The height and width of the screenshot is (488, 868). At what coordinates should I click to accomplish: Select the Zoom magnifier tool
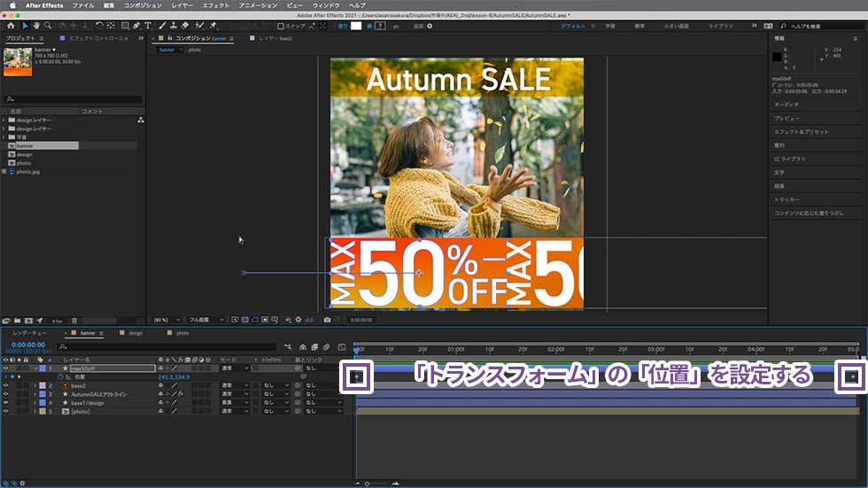click(x=48, y=26)
